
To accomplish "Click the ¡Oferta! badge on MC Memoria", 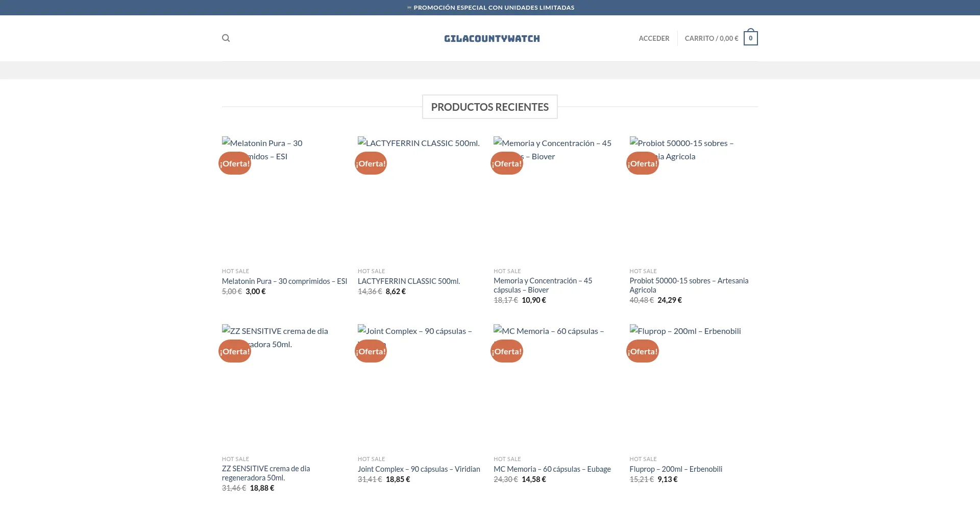I will point(506,351).
